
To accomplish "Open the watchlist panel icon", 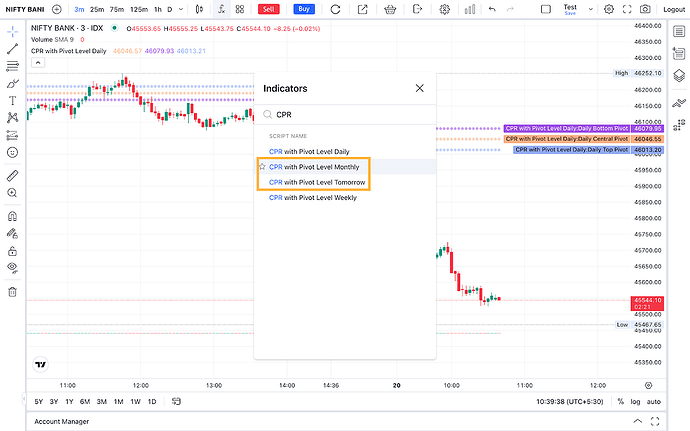I will (679, 31).
